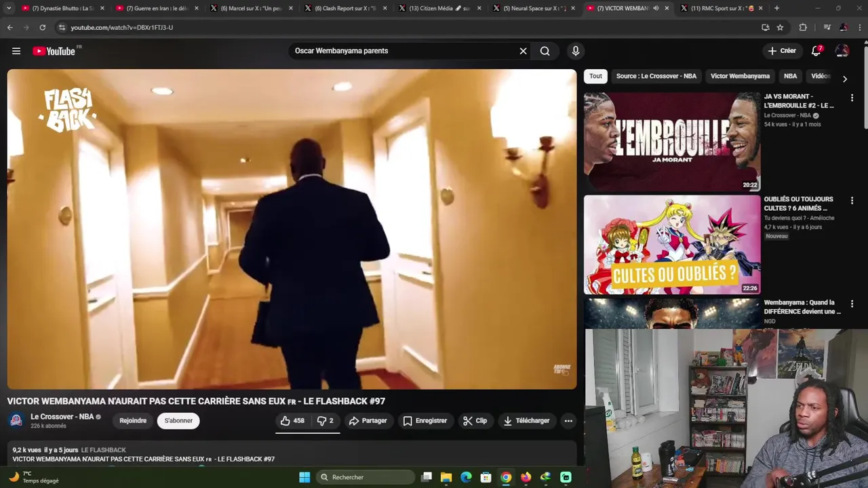Download the video with Télécharger

coord(526,421)
